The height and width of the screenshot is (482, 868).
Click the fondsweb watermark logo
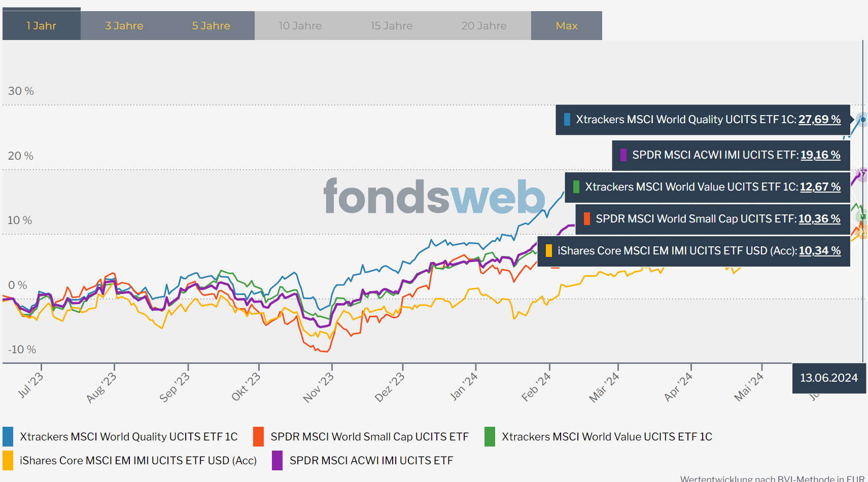click(434, 197)
